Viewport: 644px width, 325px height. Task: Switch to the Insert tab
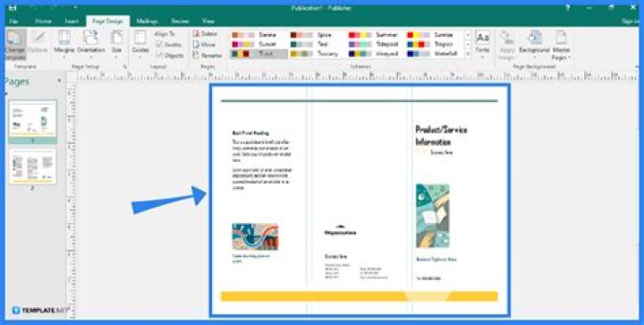coord(72,21)
